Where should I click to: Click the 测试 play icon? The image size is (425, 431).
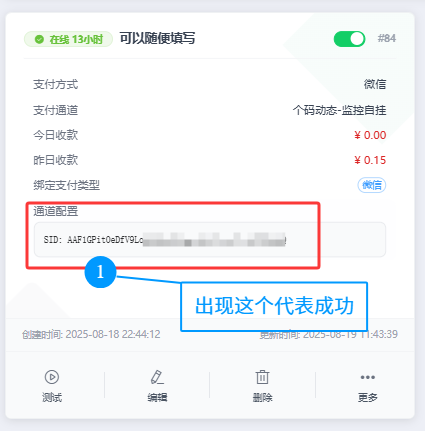pos(52,377)
